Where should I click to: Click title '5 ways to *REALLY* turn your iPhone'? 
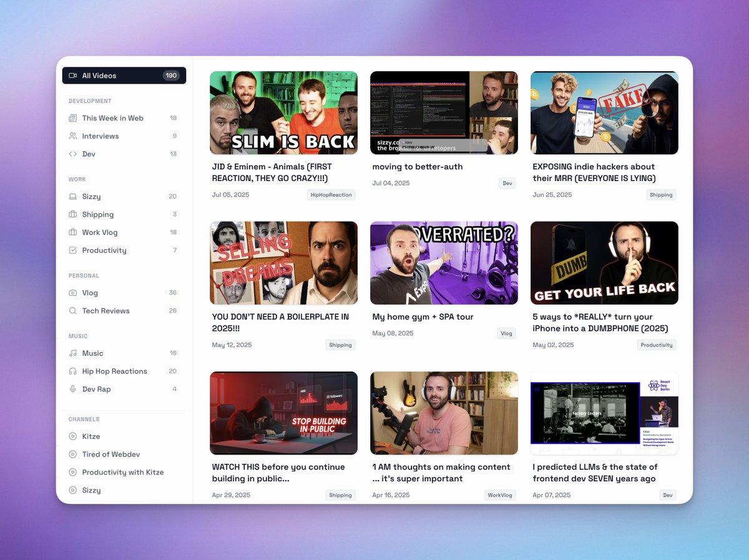coord(600,323)
